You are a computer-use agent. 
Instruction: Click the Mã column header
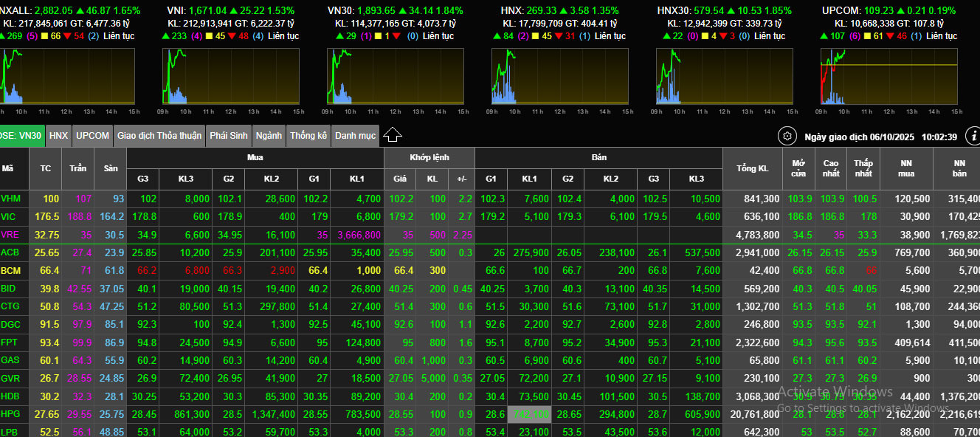(x=8, y=168)
